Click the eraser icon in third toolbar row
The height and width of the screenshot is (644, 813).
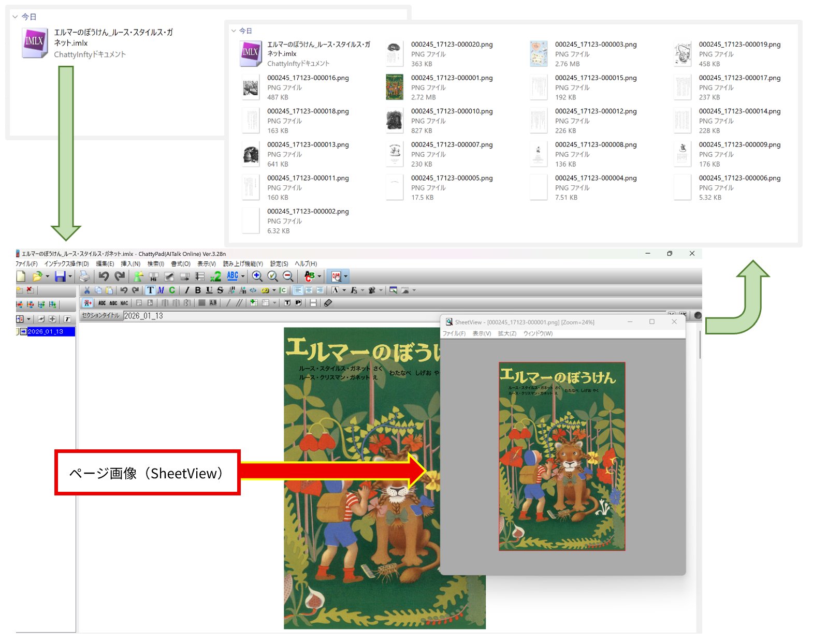328,303
